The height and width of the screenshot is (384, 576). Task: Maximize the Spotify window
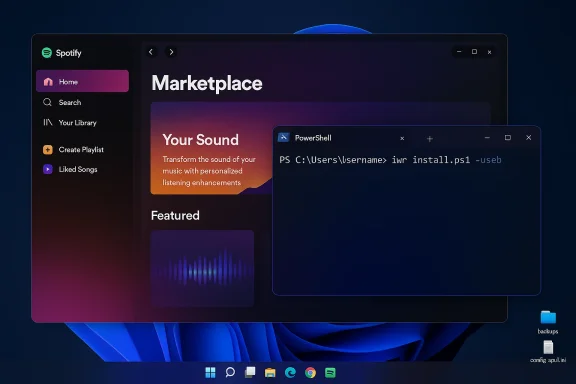coord(474,52)
